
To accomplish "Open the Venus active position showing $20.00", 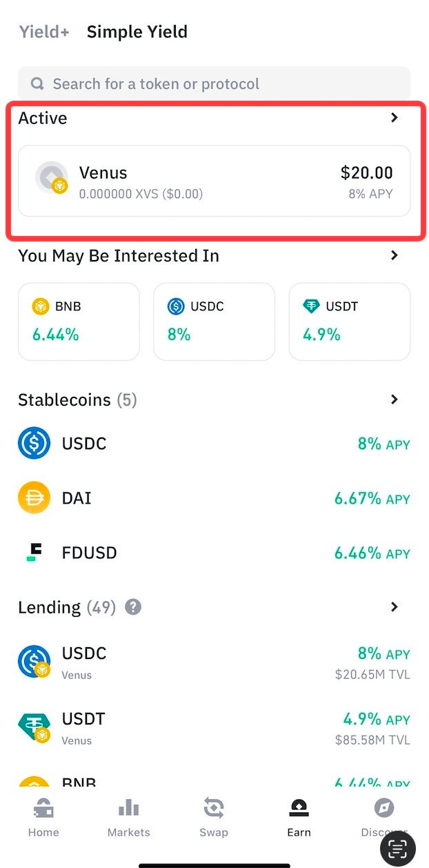I will coord(214,181).
